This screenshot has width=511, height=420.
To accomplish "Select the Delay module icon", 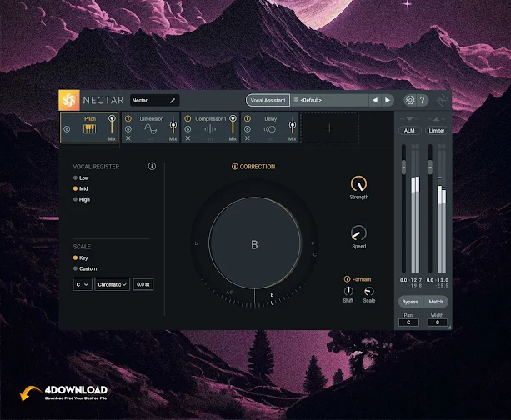I will [x=270, y=129].
